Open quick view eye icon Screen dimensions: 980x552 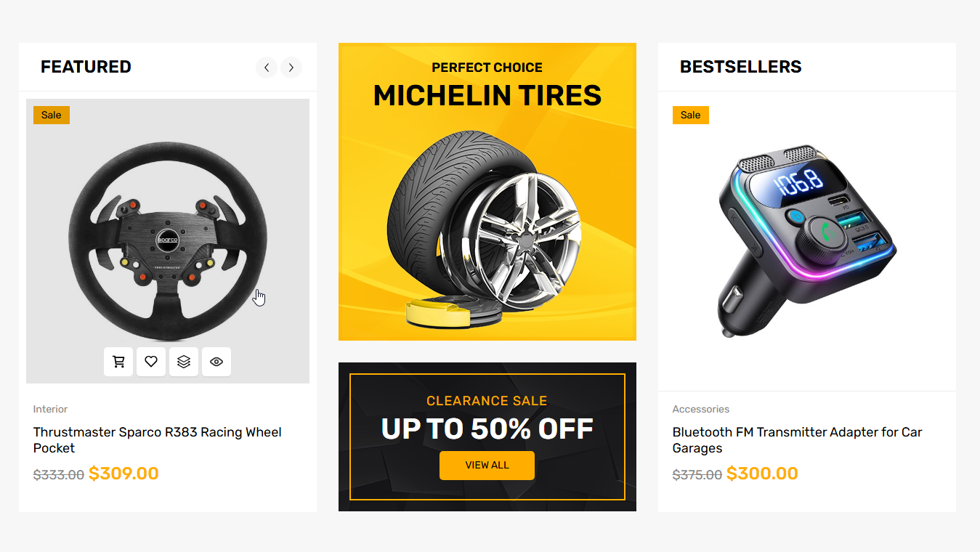pos(216,362)
